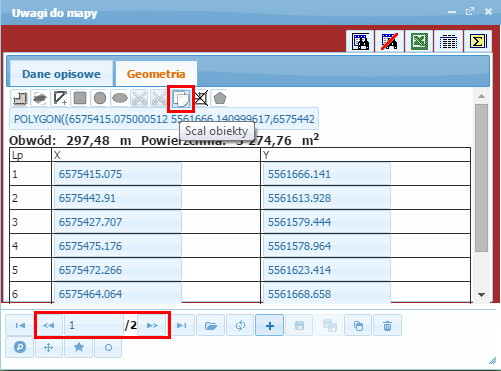
Task: Go to the last record
Action: pos(182,325)
